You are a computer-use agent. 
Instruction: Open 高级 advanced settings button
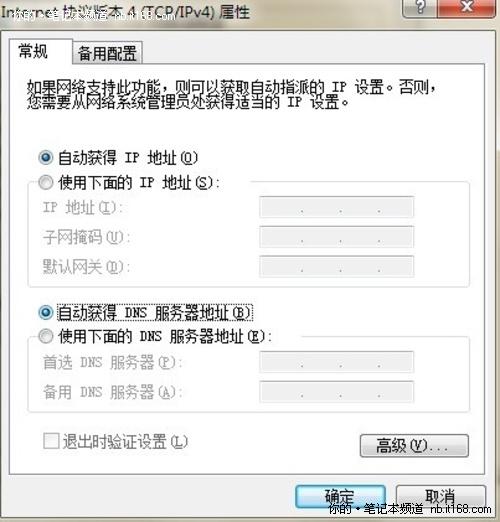tap(414, 445)
